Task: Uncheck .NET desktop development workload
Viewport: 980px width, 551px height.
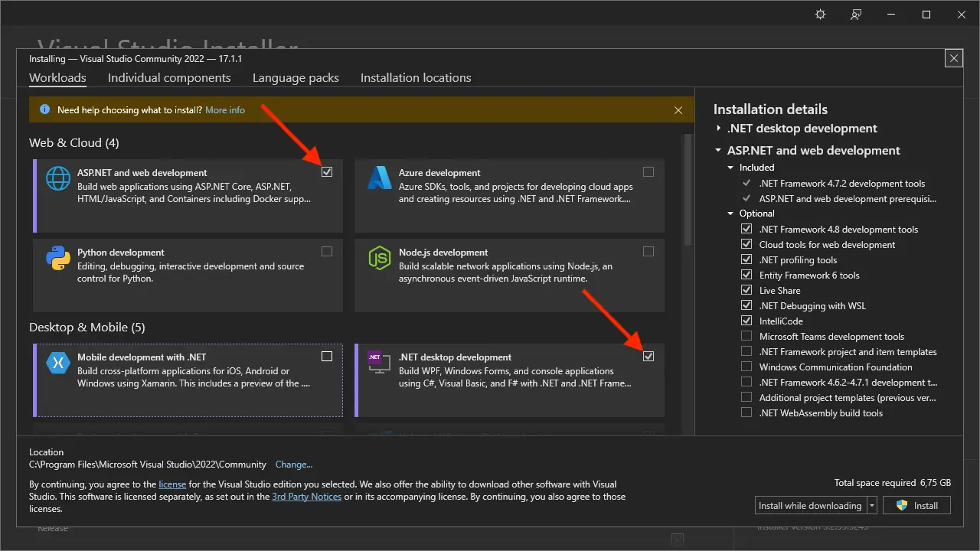Action: click(648, 357)
